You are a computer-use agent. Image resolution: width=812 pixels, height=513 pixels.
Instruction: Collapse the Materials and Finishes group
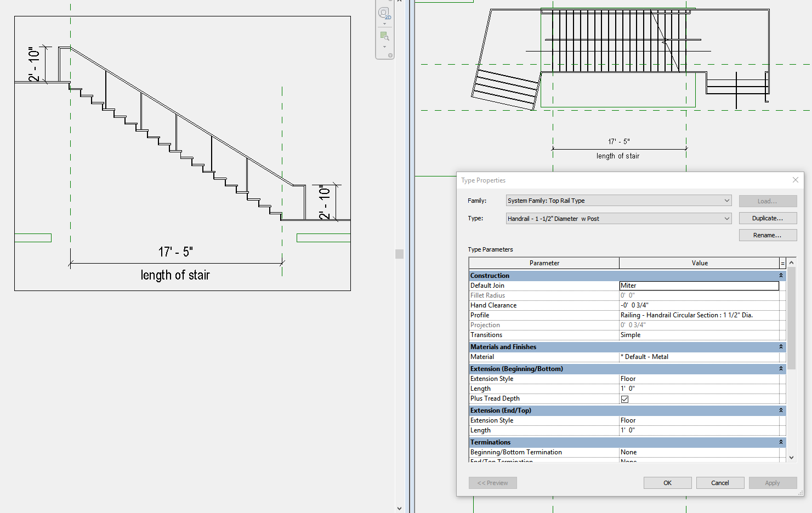click(x=781, y=347)
